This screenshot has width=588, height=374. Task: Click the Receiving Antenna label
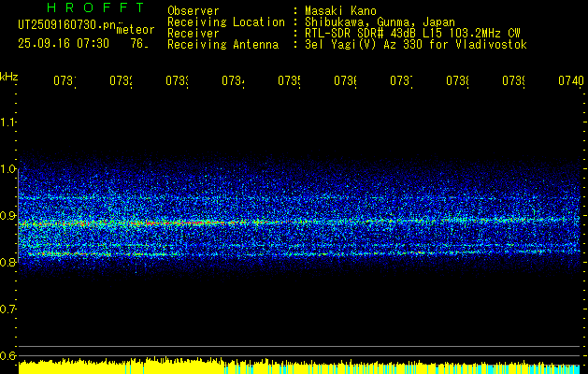[x=222, y=45]
